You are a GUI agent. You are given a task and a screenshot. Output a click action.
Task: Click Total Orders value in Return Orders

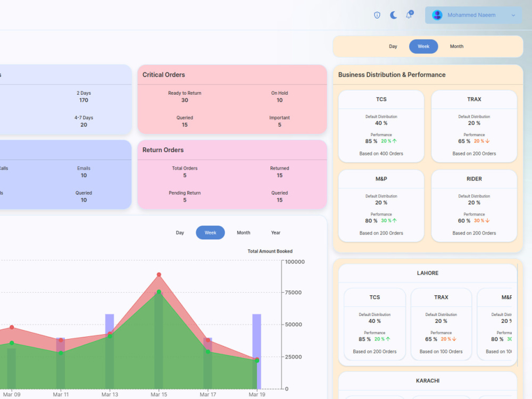click(x=185, y=176)
